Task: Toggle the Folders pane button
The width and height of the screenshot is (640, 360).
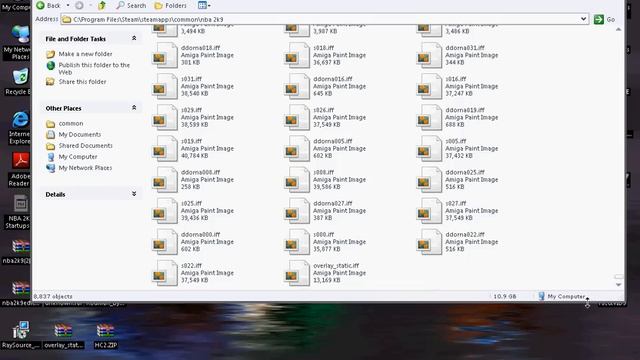Action: tap(171, 5)
